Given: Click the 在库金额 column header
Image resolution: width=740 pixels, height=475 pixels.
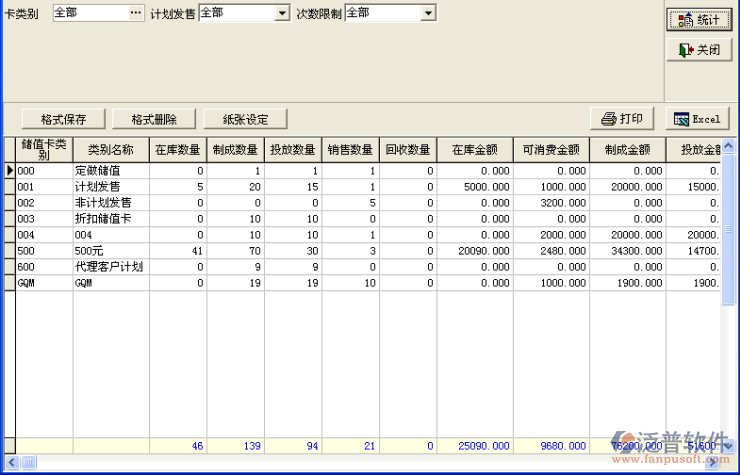Looking at the screenshot, I should pyautogui.click(x=475, y=150).
